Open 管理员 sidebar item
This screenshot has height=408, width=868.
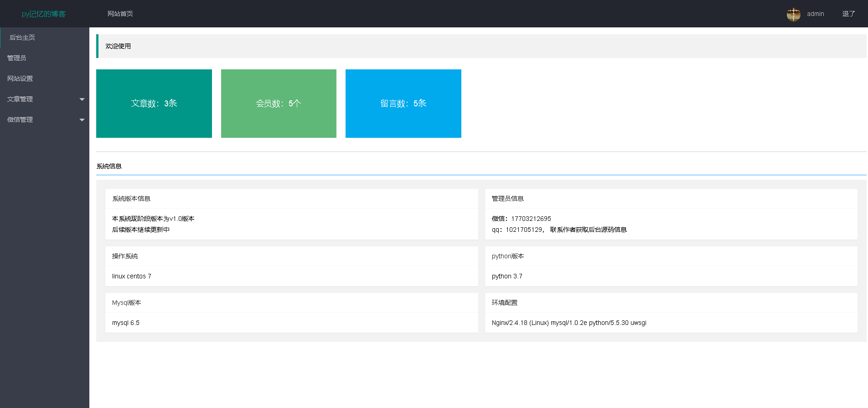(45, 58)
